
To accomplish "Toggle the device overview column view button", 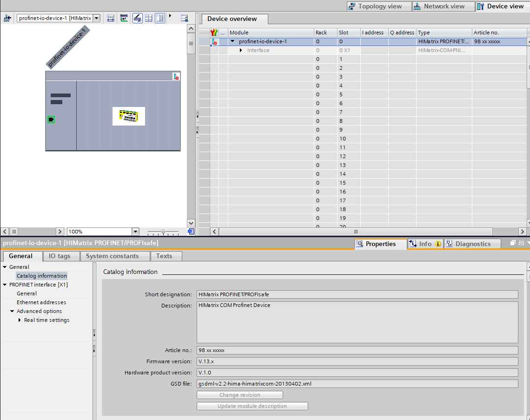I will tap(160, 18).
